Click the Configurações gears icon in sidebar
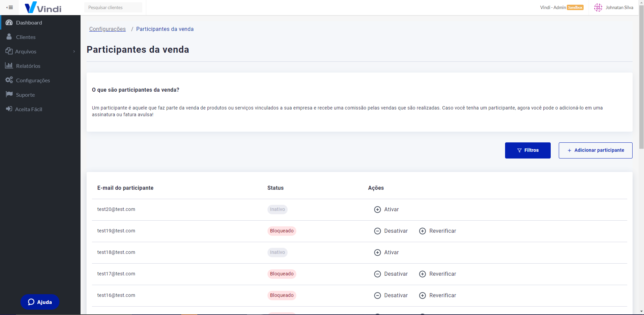 pos(9,80)
